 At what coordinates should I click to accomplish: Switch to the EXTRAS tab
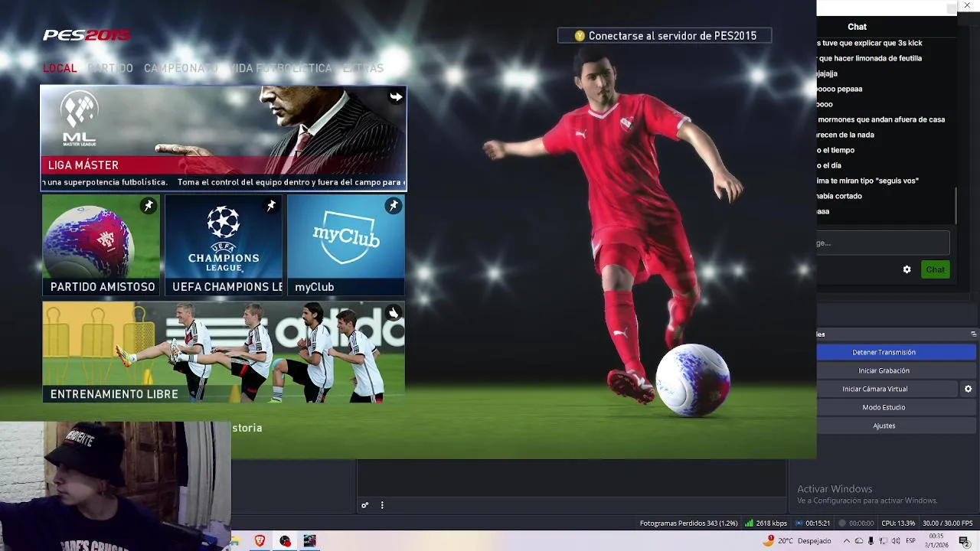tap(363, 68)
